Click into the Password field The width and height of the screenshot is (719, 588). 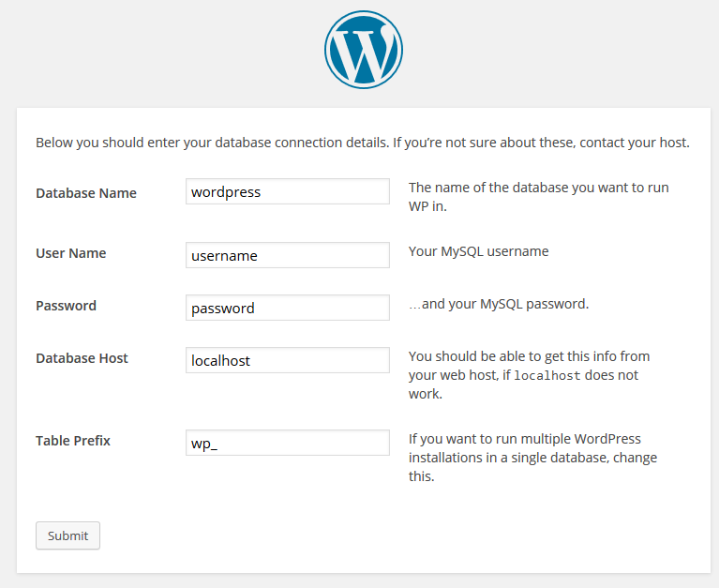click(288, 308)
